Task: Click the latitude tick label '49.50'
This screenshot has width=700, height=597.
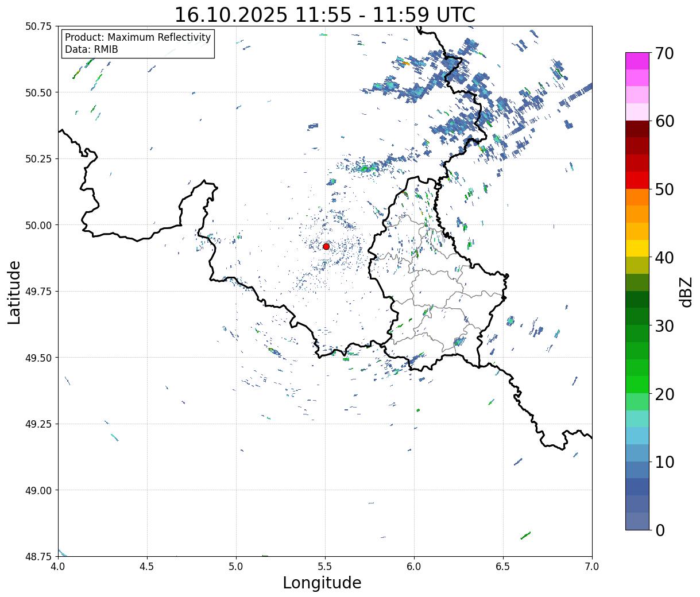Action: (x=38, y=358)
